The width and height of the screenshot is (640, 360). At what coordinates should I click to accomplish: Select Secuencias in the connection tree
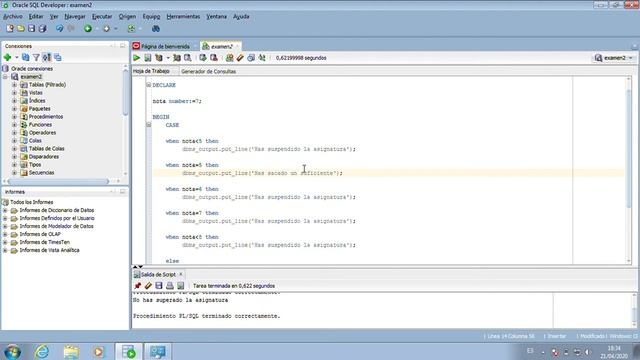tap(41, 173)
